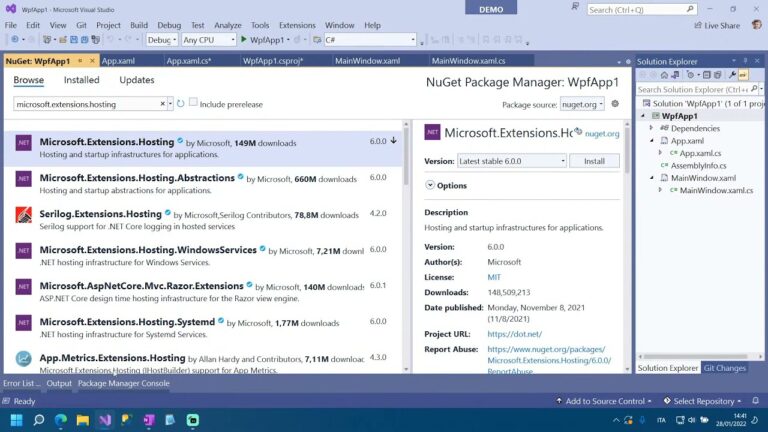This screenshot has height=432, width=768.
Task: Open File Explorer from taskbar
Action: tap(83, 420)
